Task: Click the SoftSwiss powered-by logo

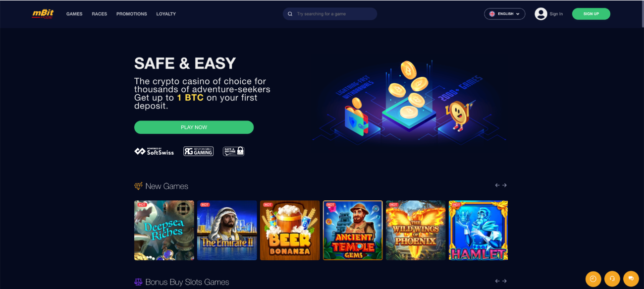Action: 154,151
